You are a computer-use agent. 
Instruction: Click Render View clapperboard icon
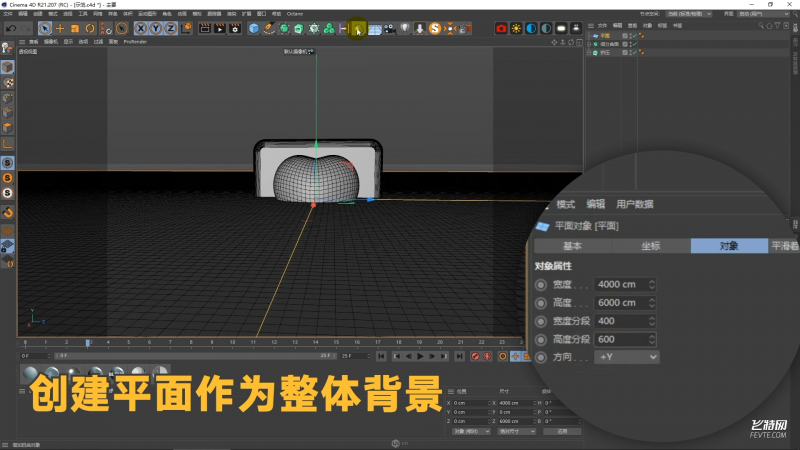pyautogui.click(x=205, y=29)
